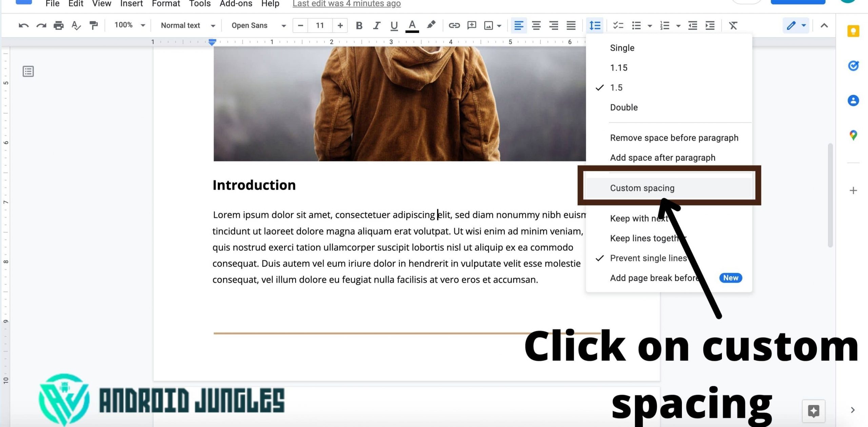Viewport: 868px width, 427px height.
Task: Click the plus icon to get add-ons
Action: [853, 190]
